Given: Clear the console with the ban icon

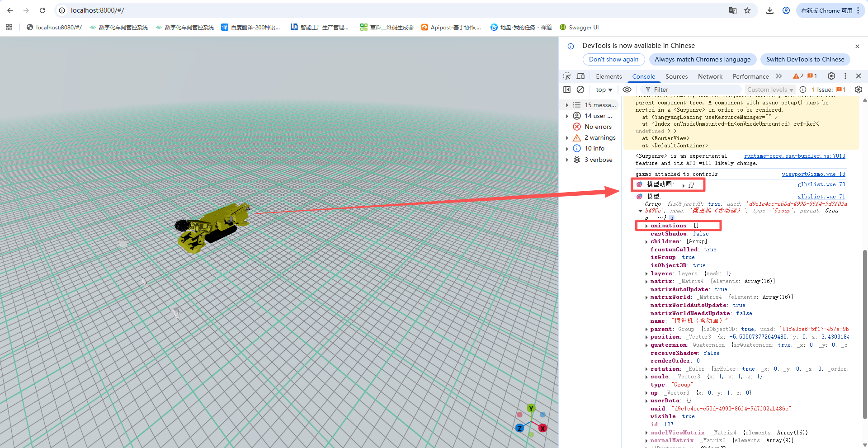Looking at the screenshot, I should (x=580, y=90).
